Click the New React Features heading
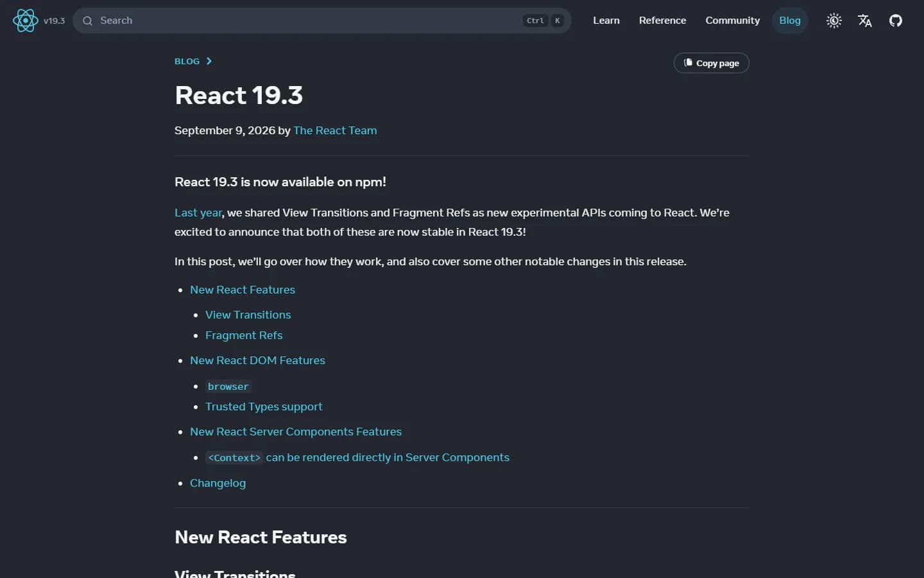Viewport: 924px width, 578px height. [x=261, y=537]
